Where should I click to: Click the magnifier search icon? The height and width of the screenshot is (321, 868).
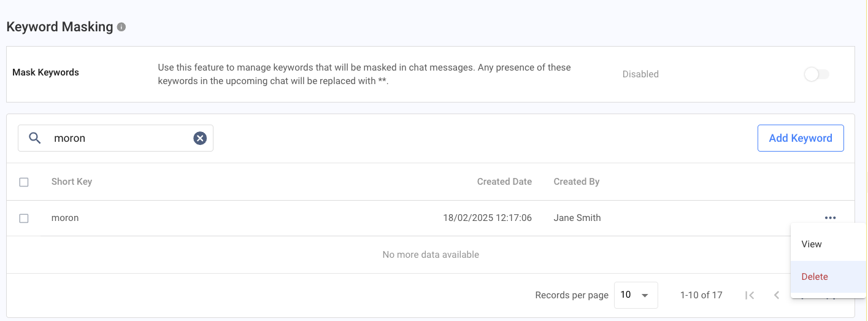[35, 138]
